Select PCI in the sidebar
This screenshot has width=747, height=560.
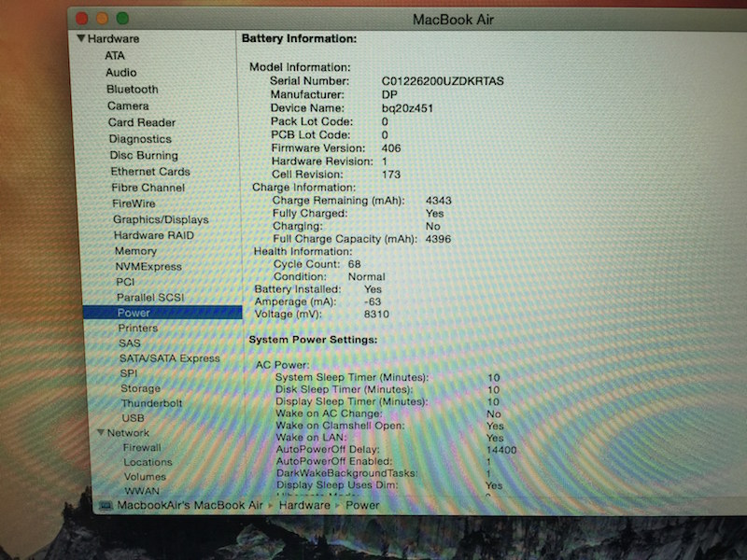tap(125, 282)
